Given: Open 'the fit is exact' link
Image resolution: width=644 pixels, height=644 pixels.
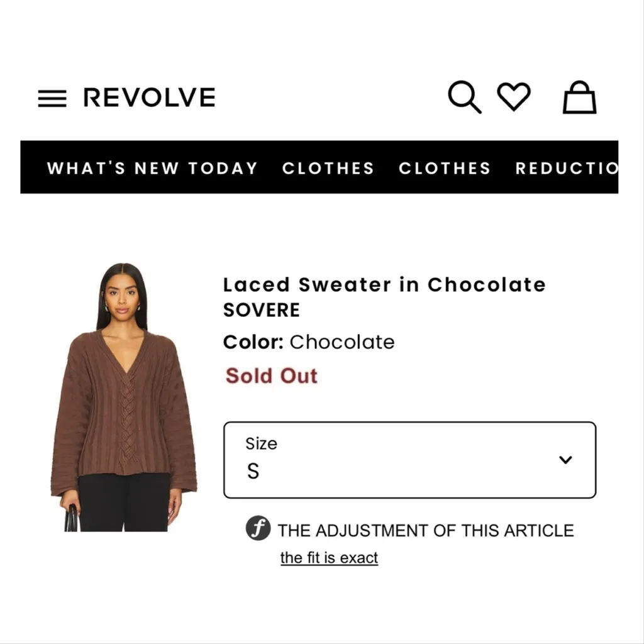Looking at the screenshot, I should tap(328, 557).
